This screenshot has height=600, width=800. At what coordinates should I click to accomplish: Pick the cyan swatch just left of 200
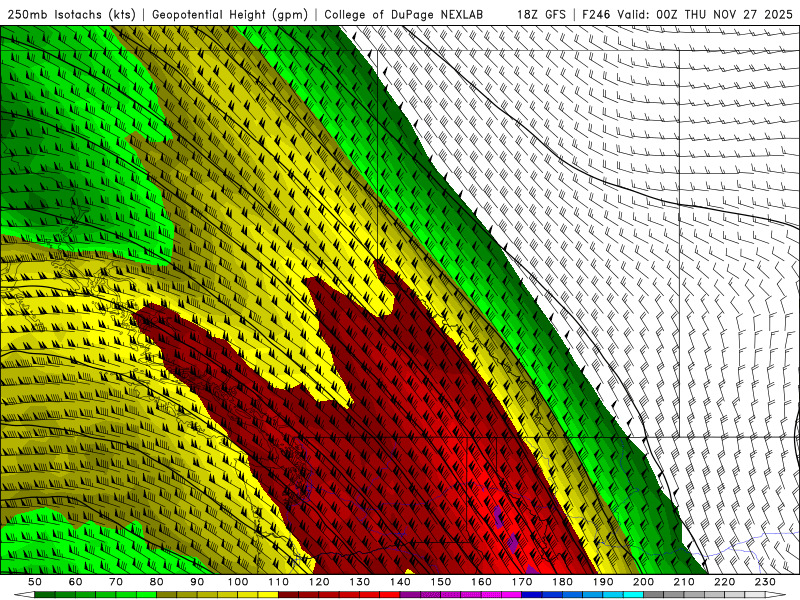point(633,595)
